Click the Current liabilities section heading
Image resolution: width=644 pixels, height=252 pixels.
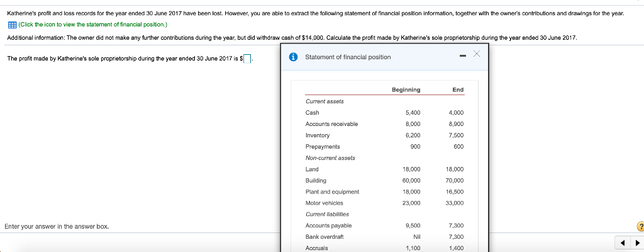point(327,214)
